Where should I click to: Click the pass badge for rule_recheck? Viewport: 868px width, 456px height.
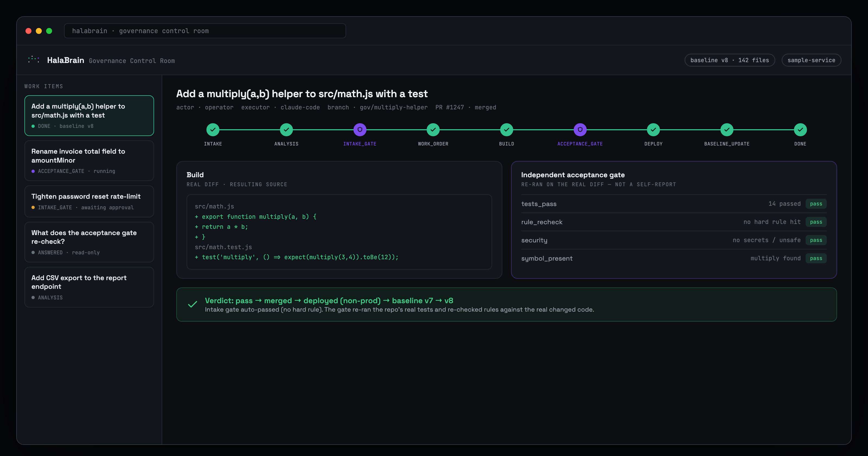click(816, 222)
